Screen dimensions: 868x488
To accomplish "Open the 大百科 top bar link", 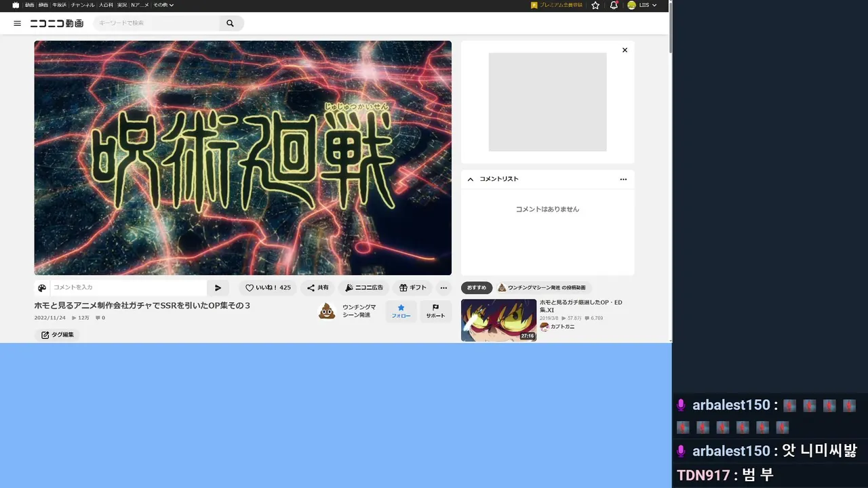I will [x=106, y=5].
